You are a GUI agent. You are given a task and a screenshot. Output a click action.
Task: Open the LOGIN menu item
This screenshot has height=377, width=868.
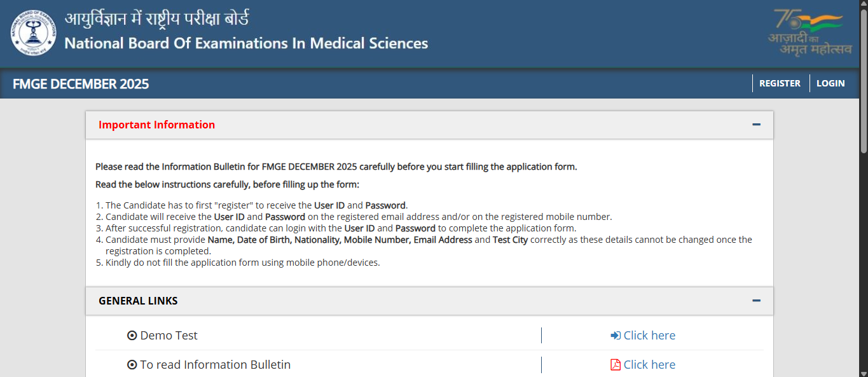click(x=830, y=83)
